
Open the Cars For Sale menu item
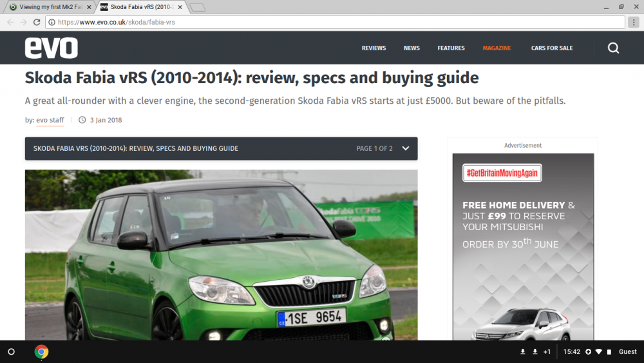click(552, 48)
